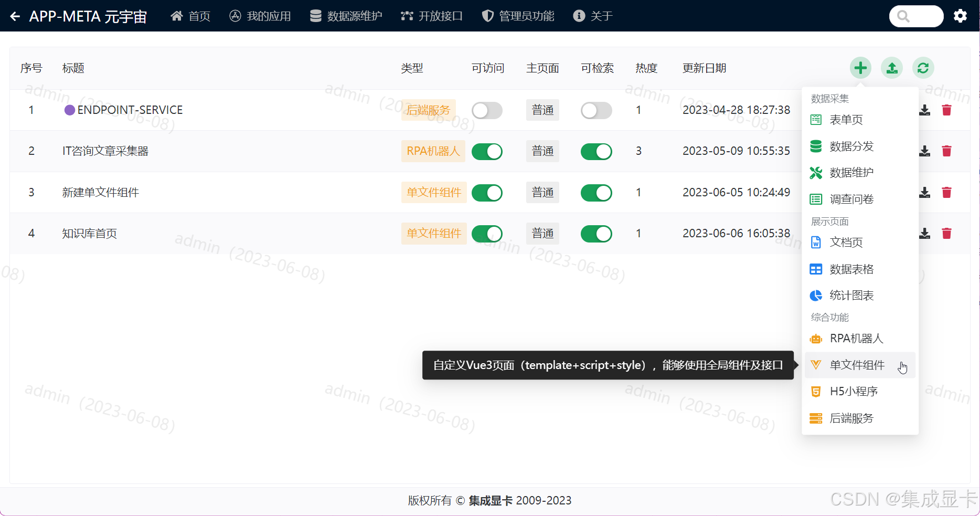Disable 可检索 for 知识库首页

click(x=596, y=234)
